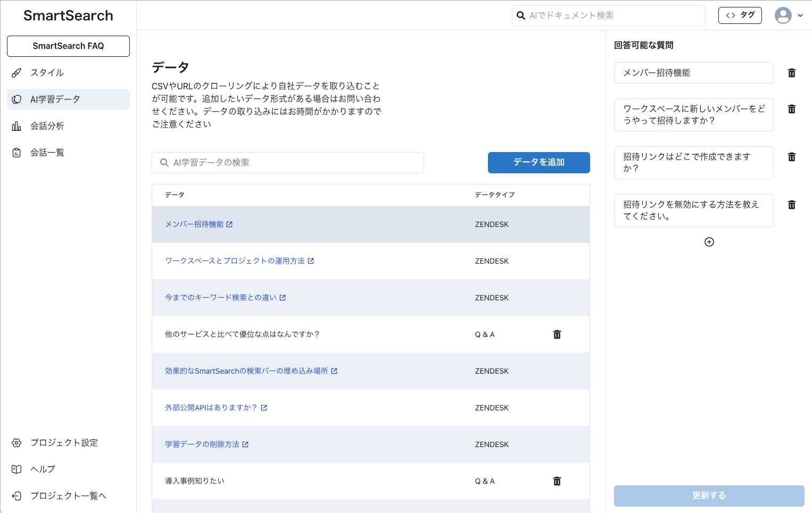
Task: Open the メンバー招待機能 link
Action: click(194, 224)
